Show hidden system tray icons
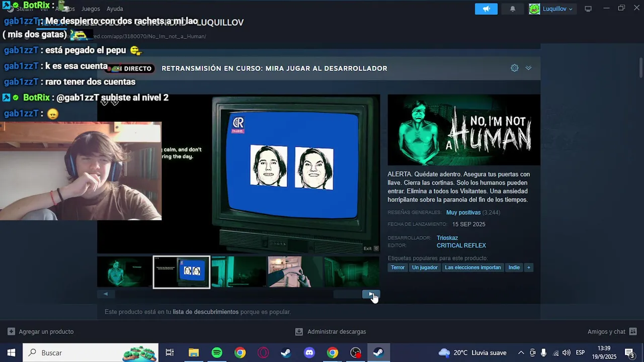Screen dimensions: 644x362 pyautogui.click(x=521, y=352)
